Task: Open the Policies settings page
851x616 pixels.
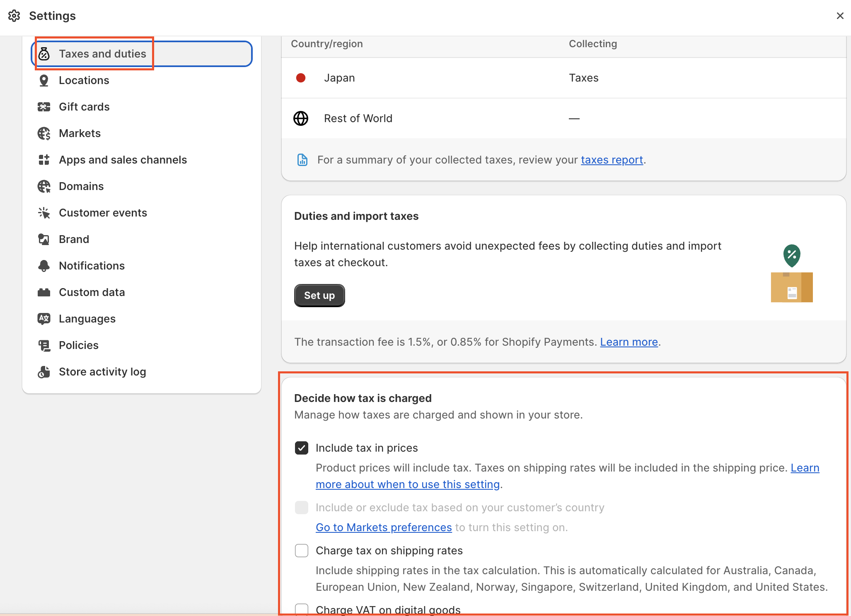Action: [x=79, y=345]
